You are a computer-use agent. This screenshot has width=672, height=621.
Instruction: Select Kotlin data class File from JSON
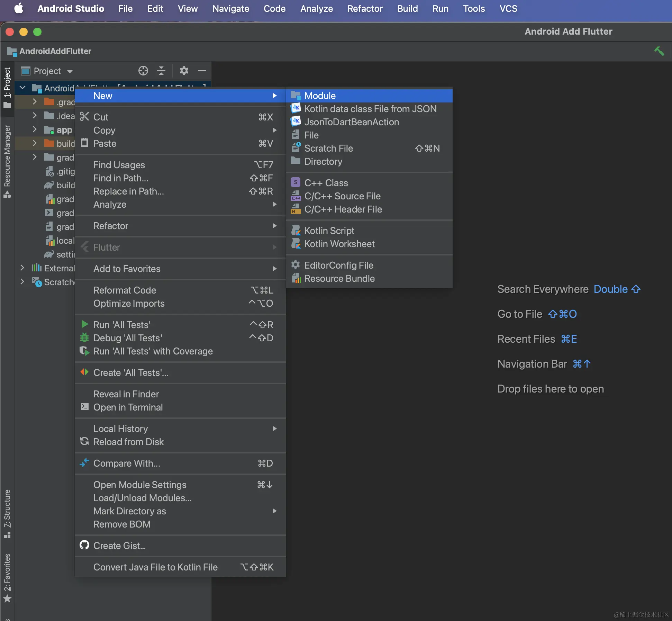370,109
